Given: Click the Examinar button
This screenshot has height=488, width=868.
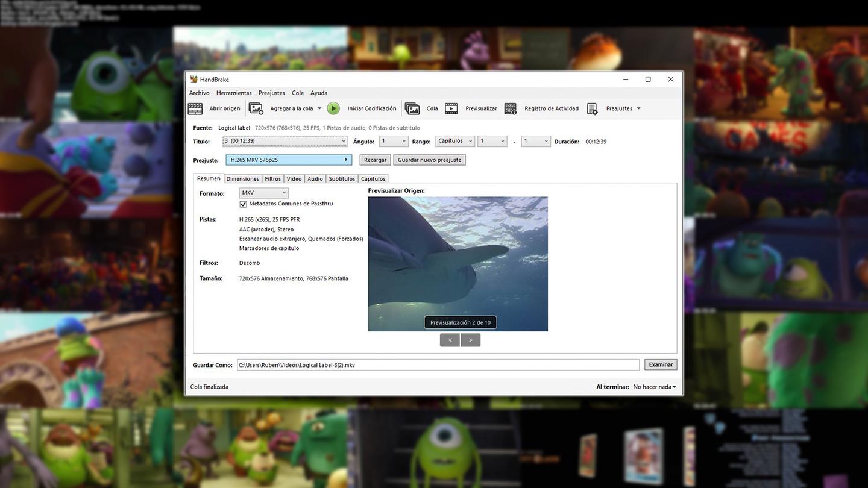Looking at the screenshot, I should 661,364.
